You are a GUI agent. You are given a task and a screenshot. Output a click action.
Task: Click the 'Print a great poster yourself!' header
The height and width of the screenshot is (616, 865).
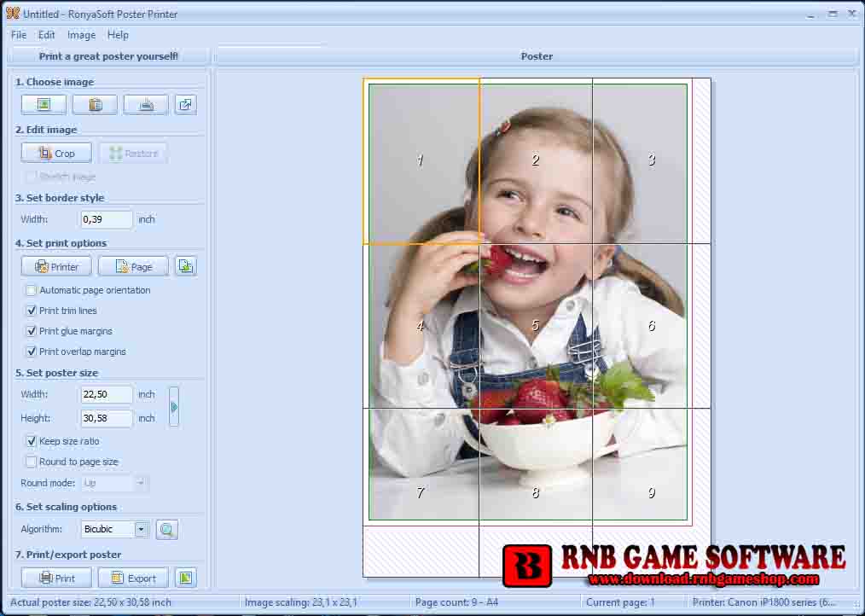pyautogui.click(x=108, y=55)
